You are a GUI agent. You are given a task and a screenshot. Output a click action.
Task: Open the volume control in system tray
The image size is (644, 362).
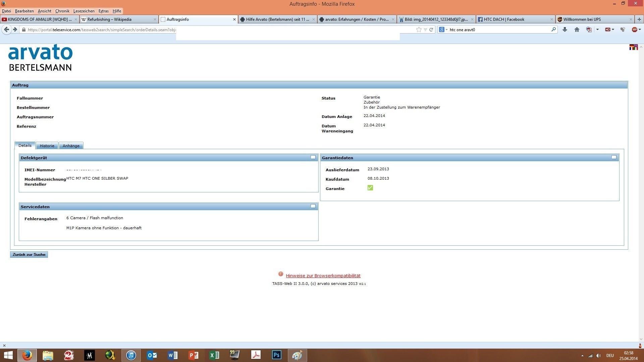[x=599, y=356]
